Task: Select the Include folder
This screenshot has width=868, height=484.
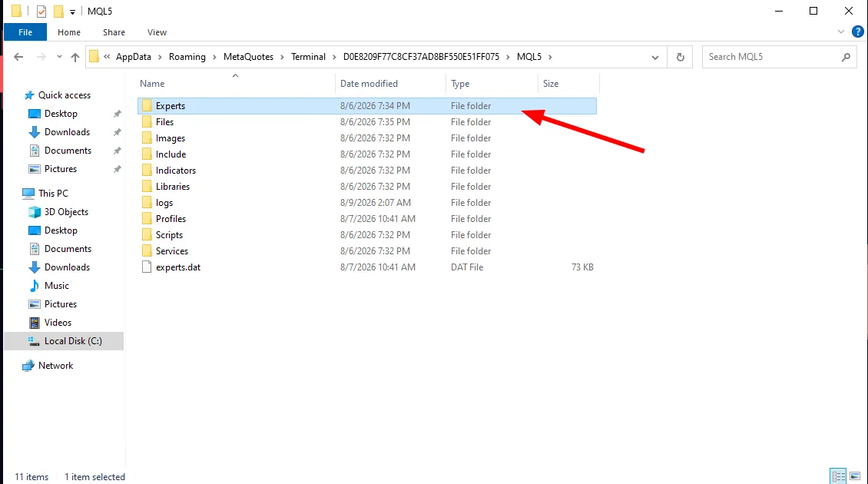Action: click(x=367, y=154)
